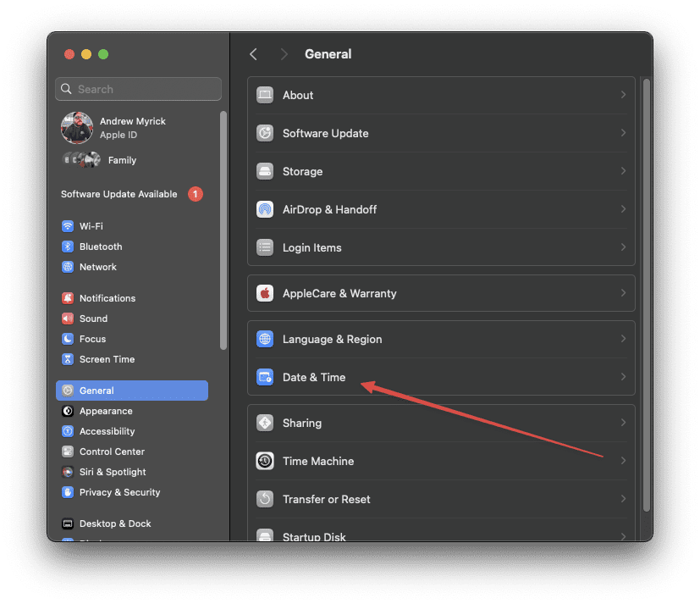Select General in the sidebar
The height and width of the screenshot is (604, 700).
click(132, 391)
